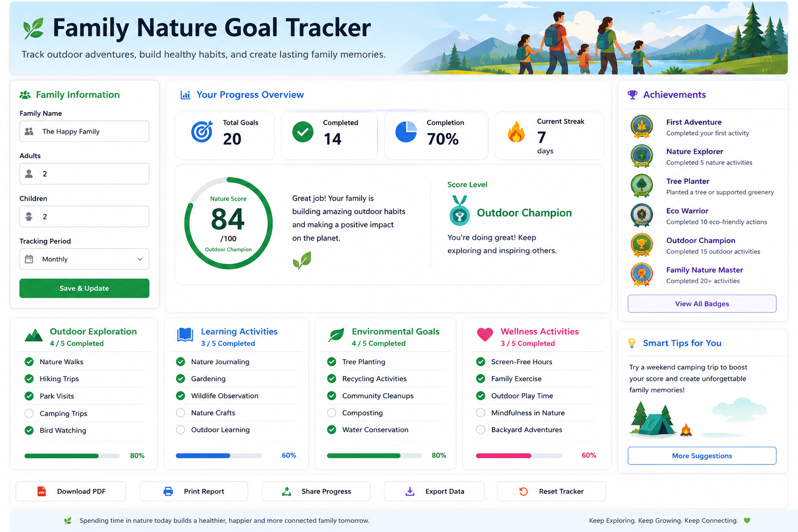Open the Tracking Period Monthly dropdown
This screenshot has height=532, width=798.
click(84, 259)
